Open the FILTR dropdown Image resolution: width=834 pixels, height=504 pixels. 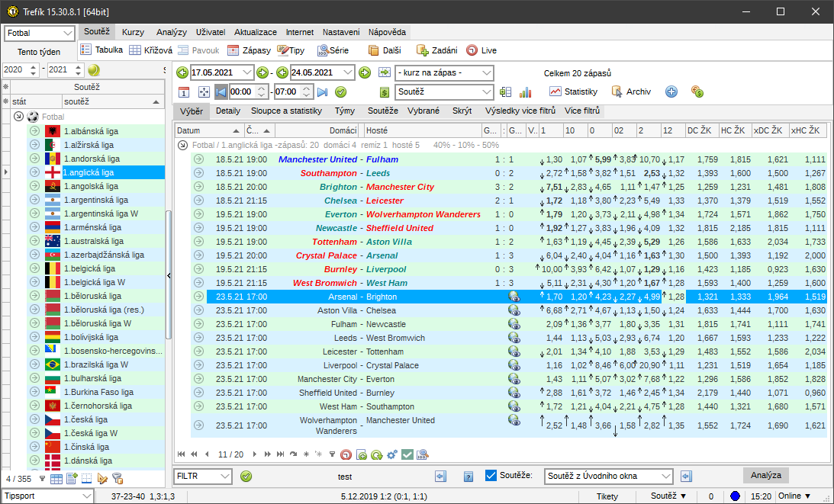point(225,477)
